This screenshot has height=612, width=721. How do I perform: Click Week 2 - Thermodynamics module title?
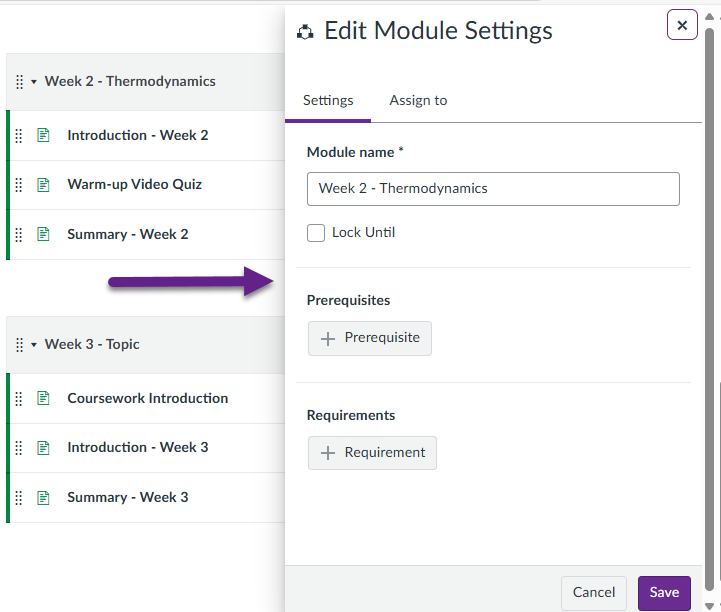click(x=130, y=81)
